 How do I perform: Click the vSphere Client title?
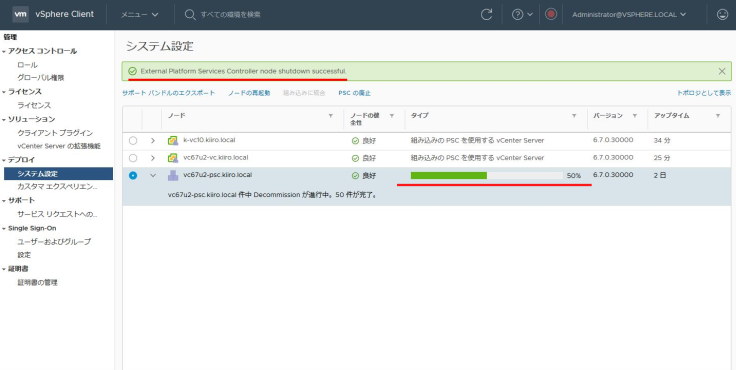click(64, 15)
